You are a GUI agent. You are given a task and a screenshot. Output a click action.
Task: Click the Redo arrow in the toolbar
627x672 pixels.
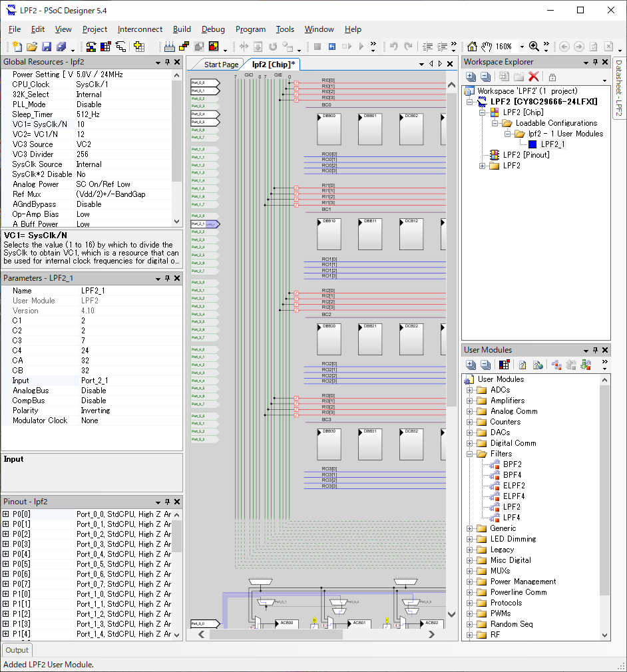click(408, 47)
